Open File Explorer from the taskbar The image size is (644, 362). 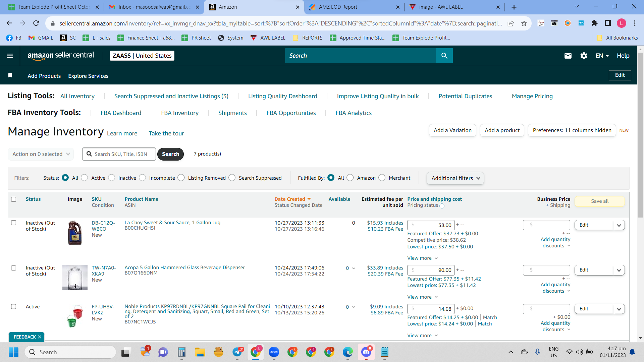200,352
